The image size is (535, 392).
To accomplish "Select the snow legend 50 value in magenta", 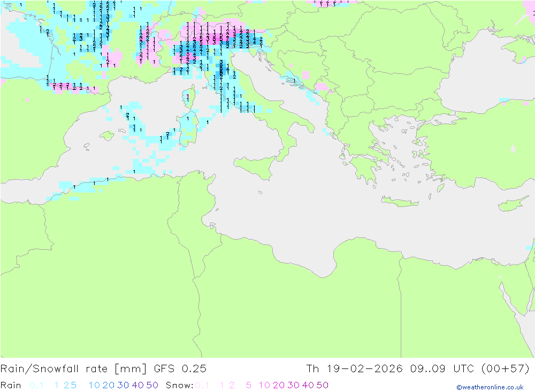I will pos(323,385).
